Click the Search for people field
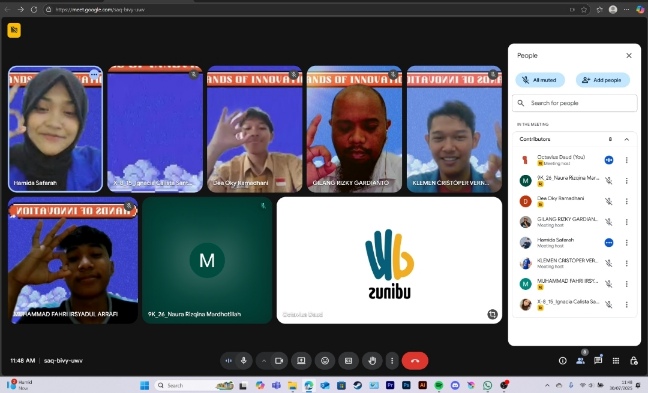Viewport: 648px width, 393px height. pos(574,103)
